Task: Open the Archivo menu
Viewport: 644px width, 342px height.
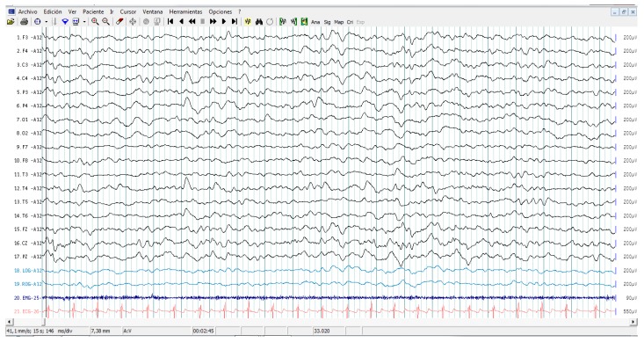Action: pyautogui.click(x=27, y=12)
